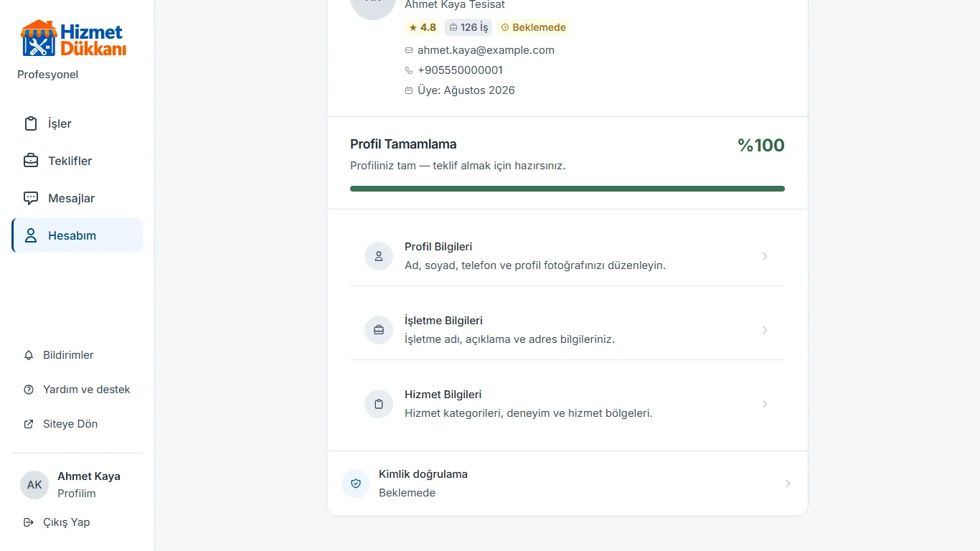Open the İşler menu item
The image size is (980, 551).
77,123
